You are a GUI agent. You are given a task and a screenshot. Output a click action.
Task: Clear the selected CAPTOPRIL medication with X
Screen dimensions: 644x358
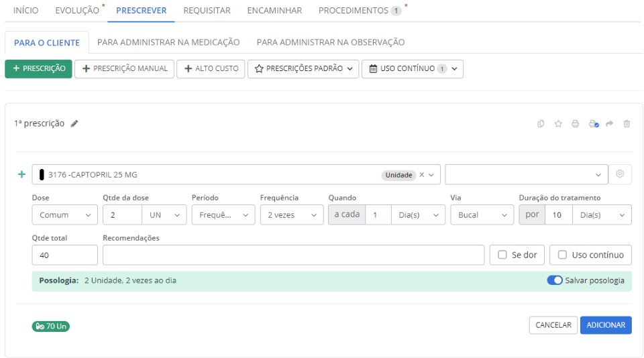(x=422, y=175)
